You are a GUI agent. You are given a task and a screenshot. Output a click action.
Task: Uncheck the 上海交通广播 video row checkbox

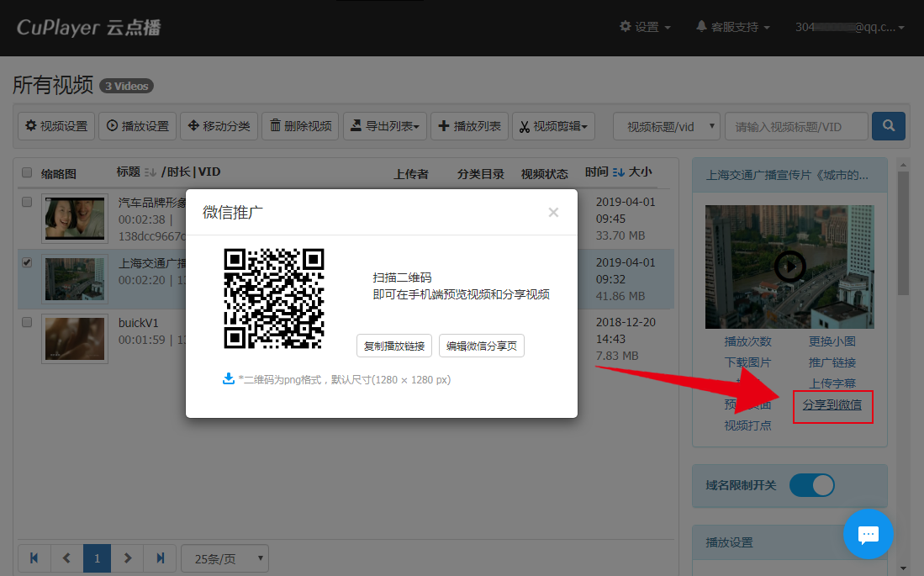27,262
